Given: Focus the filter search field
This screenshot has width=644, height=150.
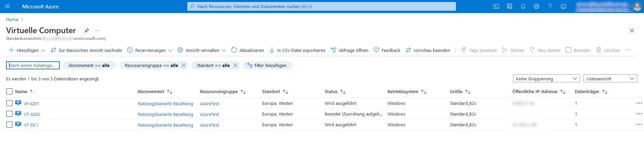Looking at the screenshot, I should [33, 65].
